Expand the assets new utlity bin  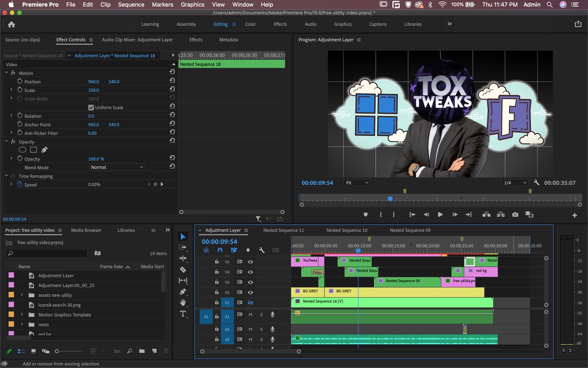(x=22, y=295)
